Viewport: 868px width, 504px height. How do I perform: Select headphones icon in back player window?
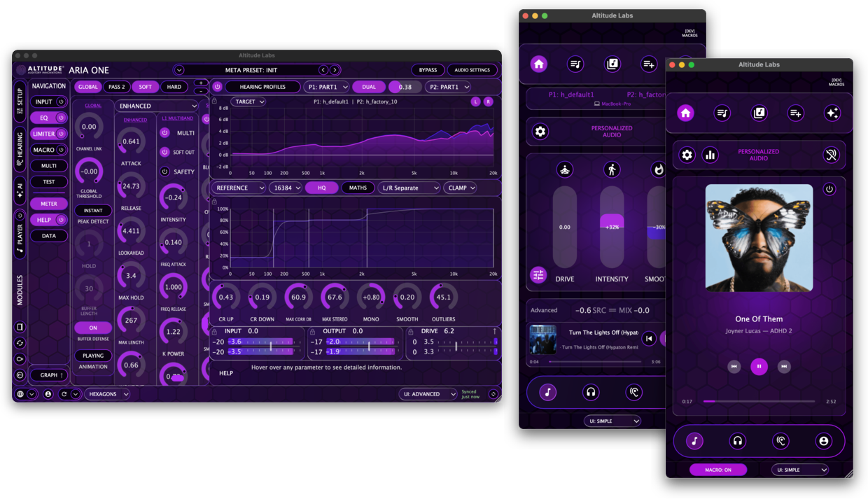pyautogui.click(x=591, y=393)
